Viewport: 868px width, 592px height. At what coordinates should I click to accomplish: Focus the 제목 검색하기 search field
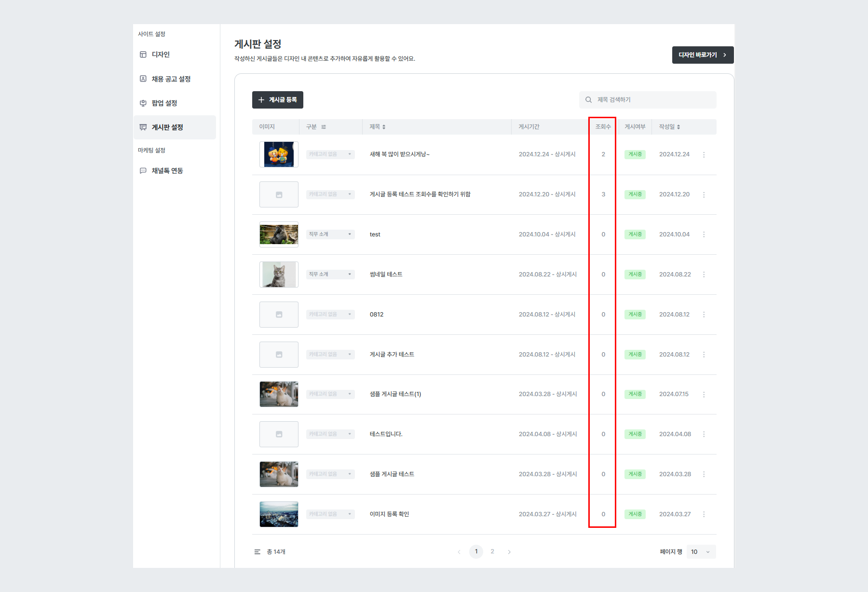pyautogui.click(x=648, y=100)
